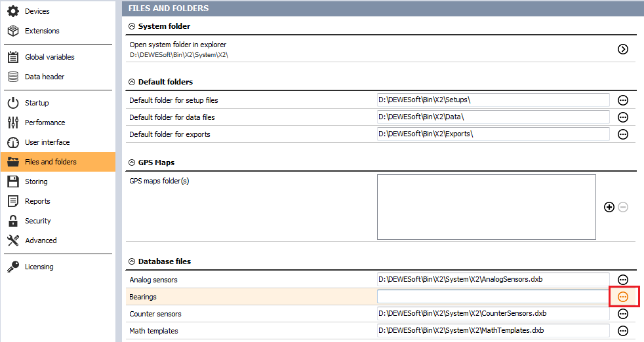Browse for Math templates database file

coord(622,331)
